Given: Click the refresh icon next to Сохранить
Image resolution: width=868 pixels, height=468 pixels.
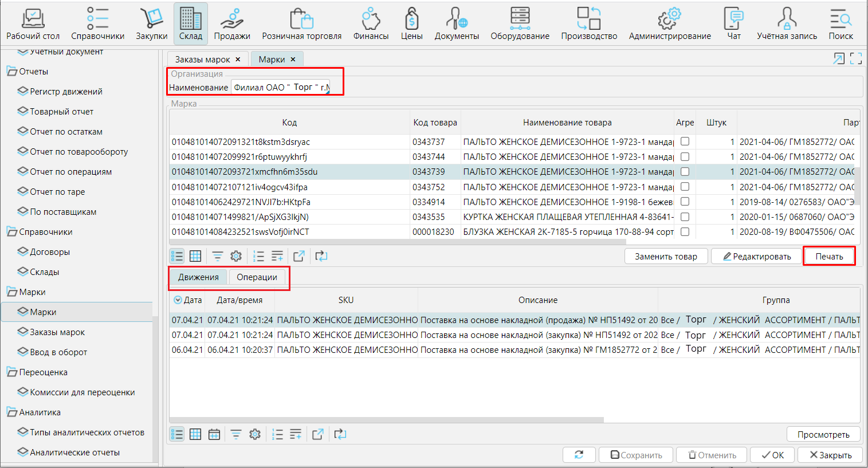Looking at the screenshot, I should click(579, 455).
